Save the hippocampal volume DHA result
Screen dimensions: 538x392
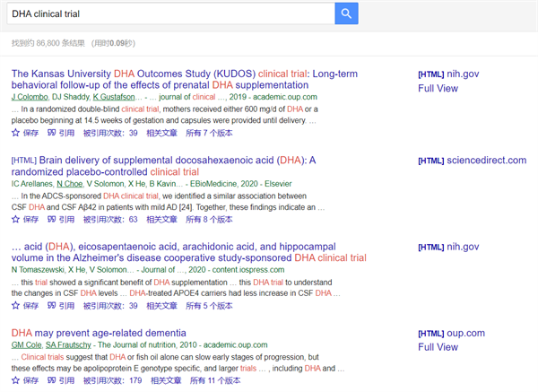click(x=16, y=306)
